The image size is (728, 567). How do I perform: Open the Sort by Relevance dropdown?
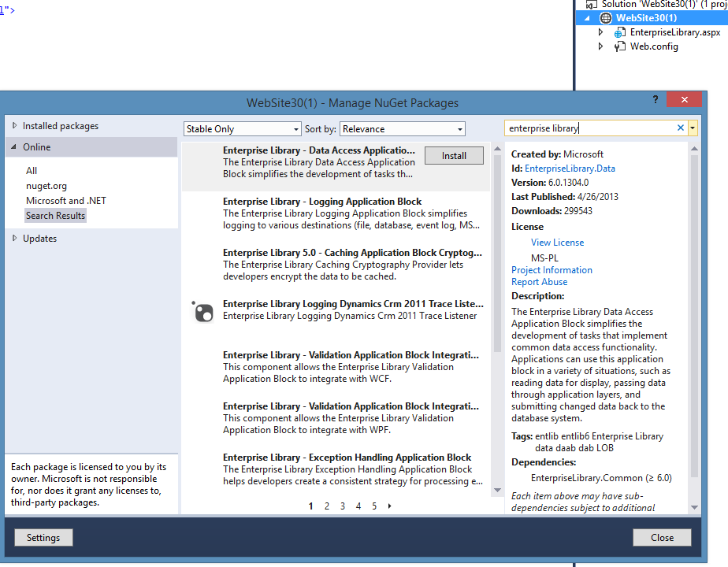point(403,129)
